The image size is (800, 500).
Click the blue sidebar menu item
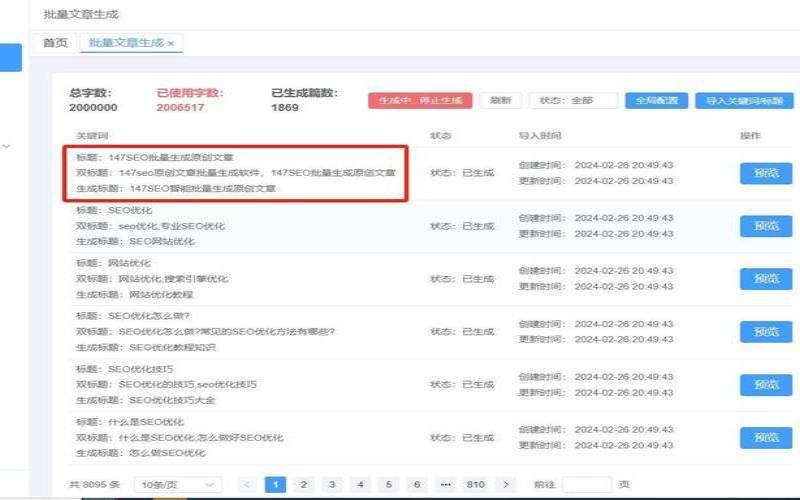pyautogui.click(x=11, y=57)
